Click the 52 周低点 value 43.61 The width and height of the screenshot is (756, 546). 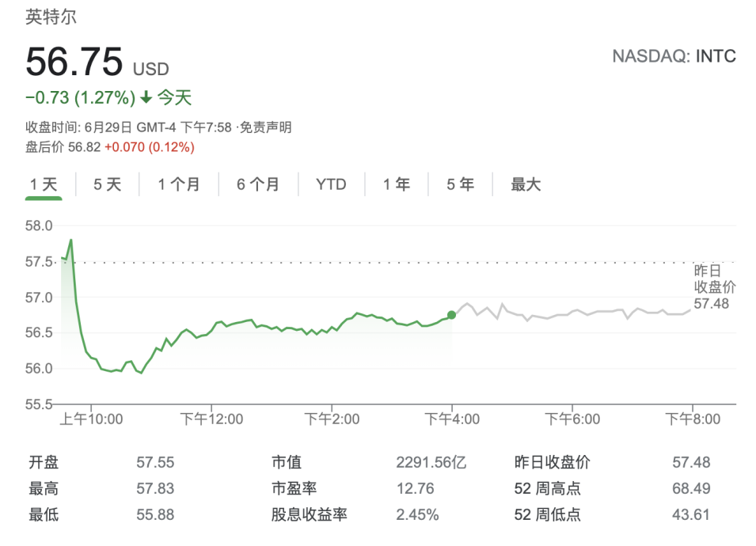pos(691,514)
